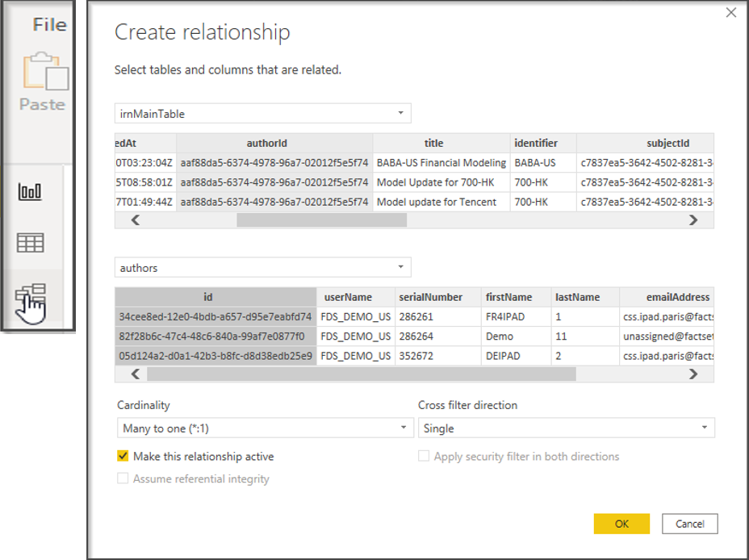Cancel the Create relationship dialog

[x=689, y=523]
